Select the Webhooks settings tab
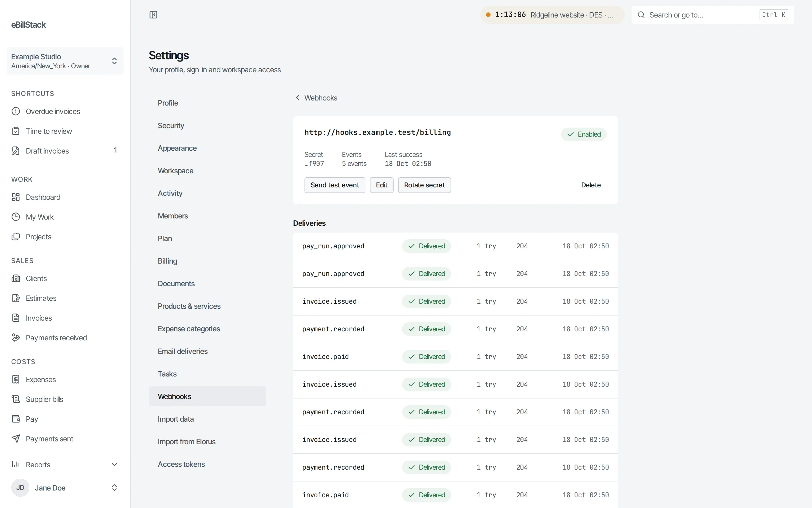 pos(207,397)
